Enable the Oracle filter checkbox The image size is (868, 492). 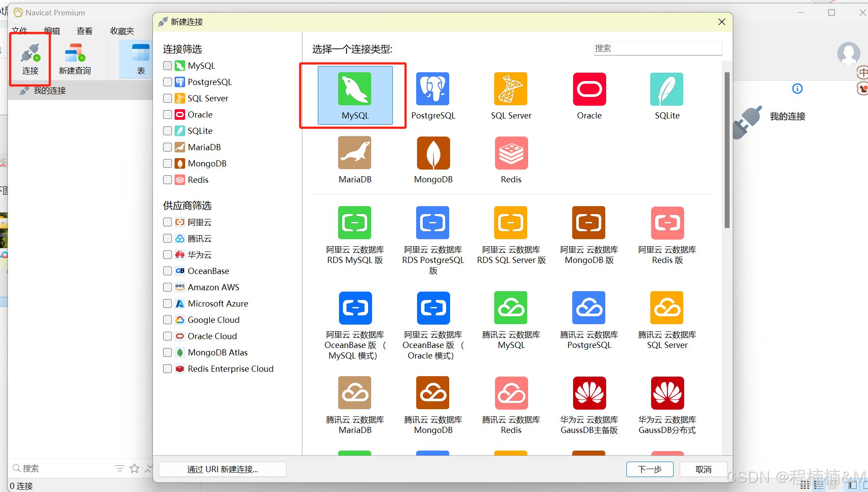point(168,115)
